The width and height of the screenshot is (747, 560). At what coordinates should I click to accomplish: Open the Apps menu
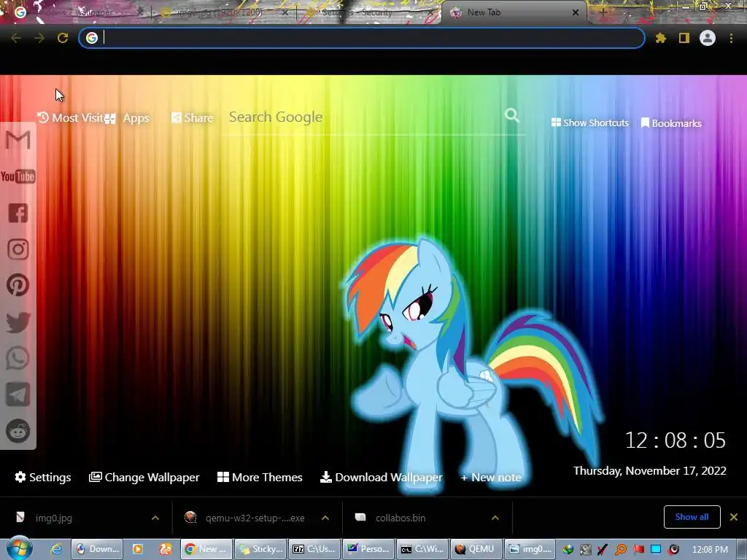point(127,118)
